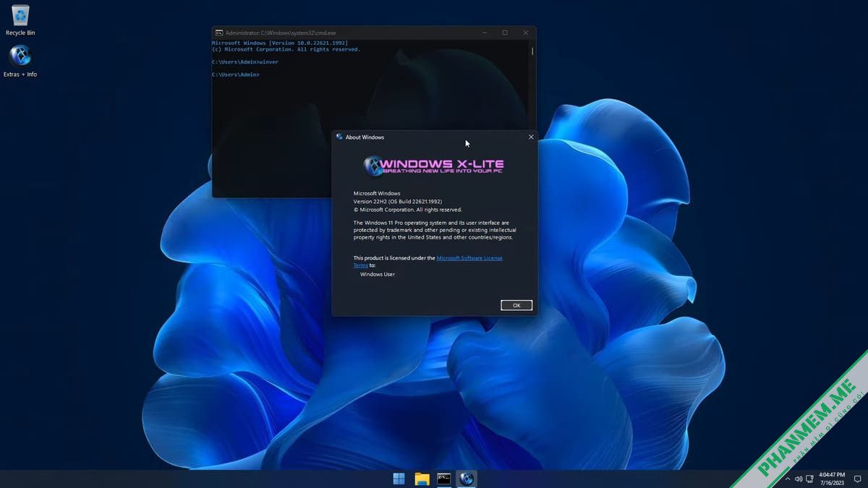Minimize the cmd.exe window
The width and height of the screenshot is (868, 488).
coord(484,33)
